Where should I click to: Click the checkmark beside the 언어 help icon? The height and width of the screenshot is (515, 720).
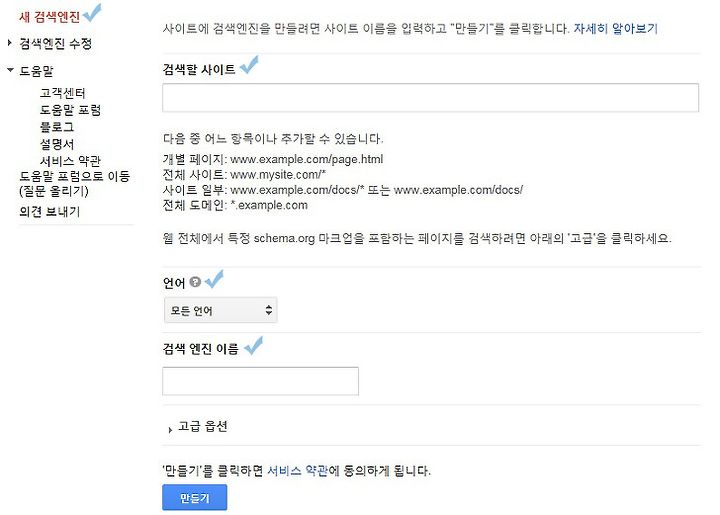214,279
